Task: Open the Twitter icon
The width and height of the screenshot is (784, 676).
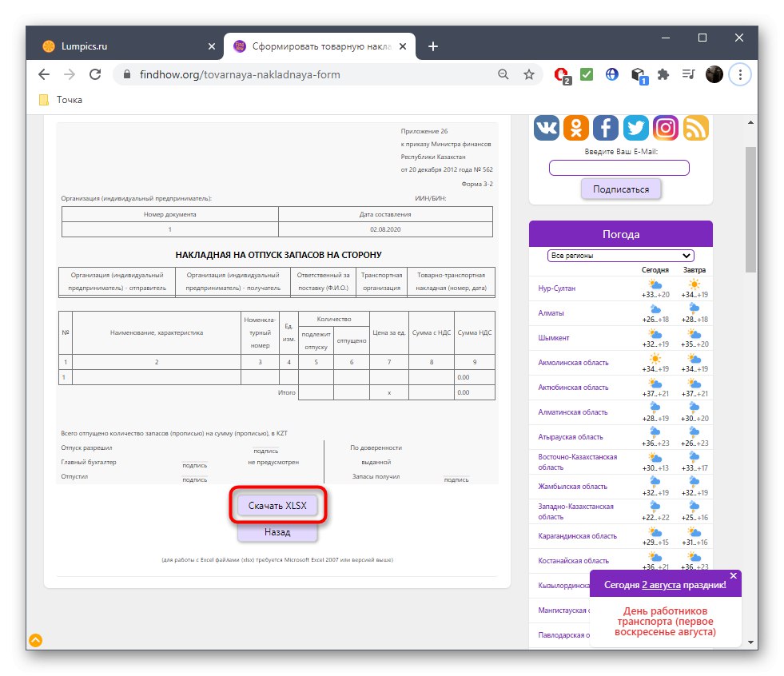Action: tap(635, 128)
